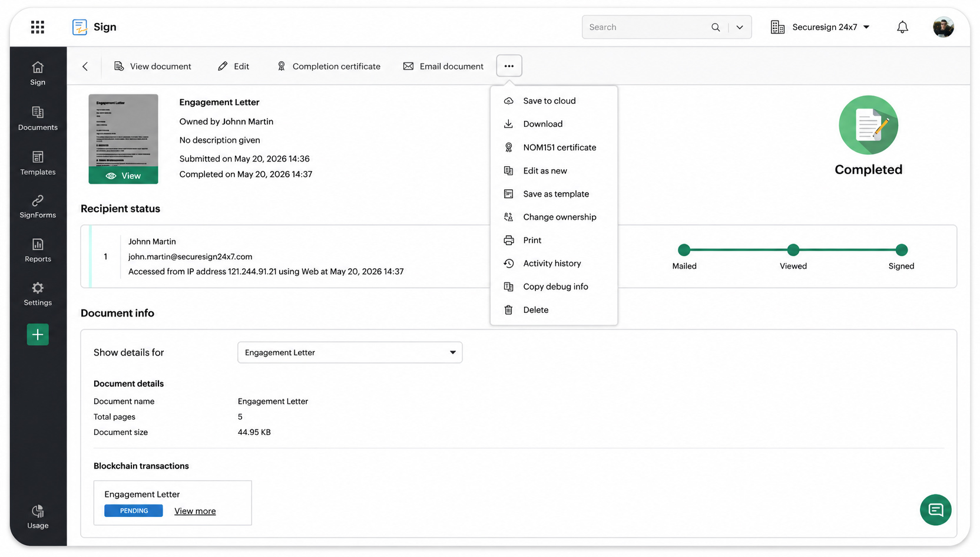Screen dimensions: 980x557
Task: Go to Sign home in sidebar
Action: (38, 74)
